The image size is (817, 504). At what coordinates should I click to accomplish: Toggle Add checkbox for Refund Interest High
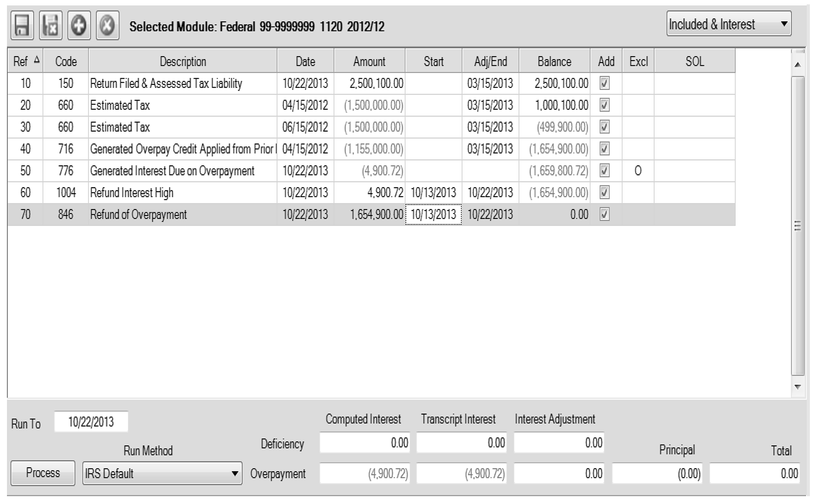point(604,192)
